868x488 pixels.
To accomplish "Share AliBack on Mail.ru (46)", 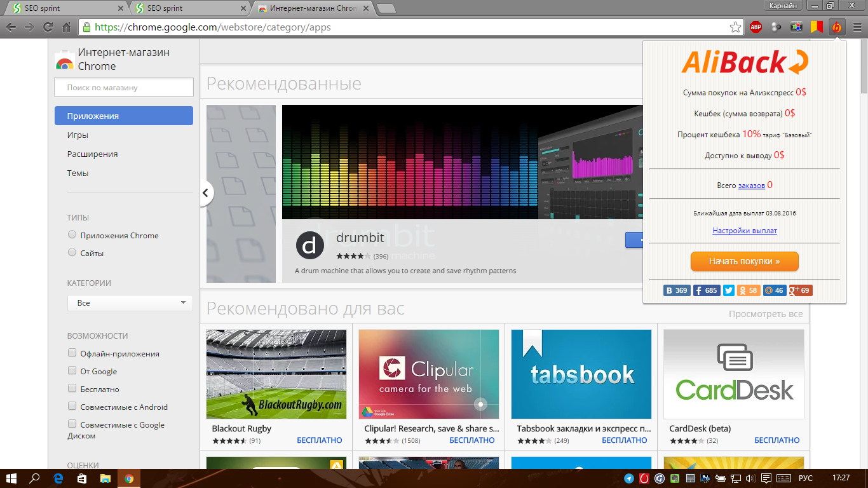I will point(775,290).
